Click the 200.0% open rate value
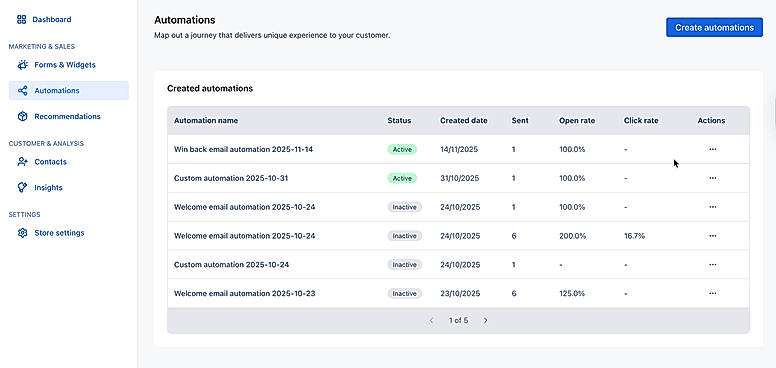This screenshot has height=368, width=776. click(x=572, y=236)
